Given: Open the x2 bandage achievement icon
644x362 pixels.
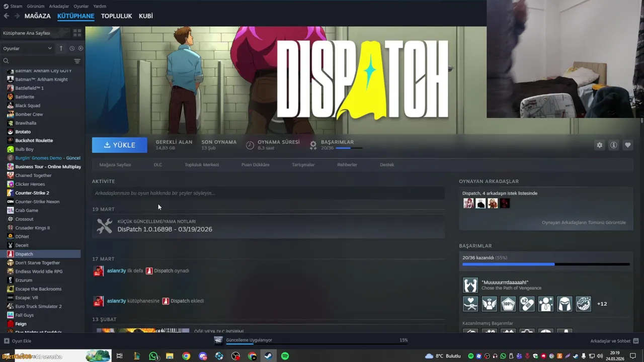Looking at the screenshot, I should pyautogui.click(x=527, y=304).
